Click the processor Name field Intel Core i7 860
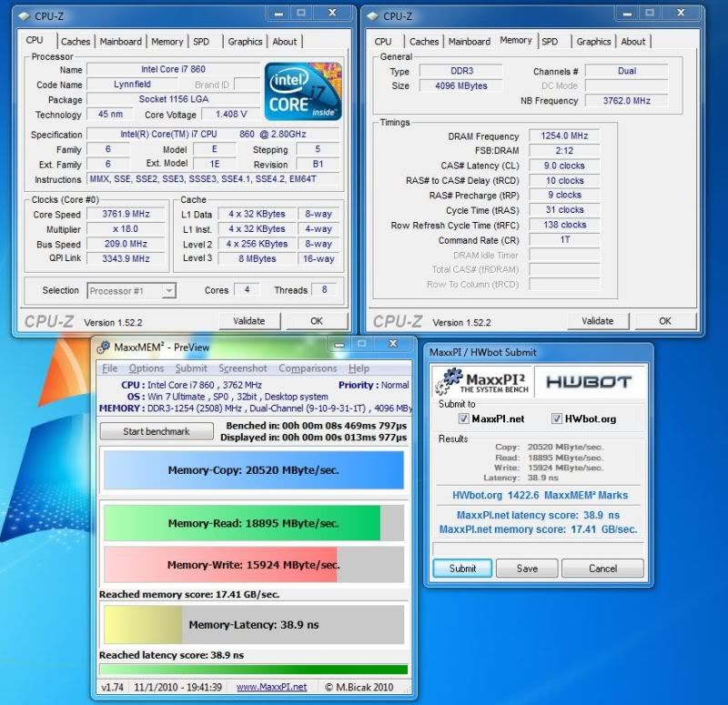This screenshot has width=728, height=705. click(173, 69)
